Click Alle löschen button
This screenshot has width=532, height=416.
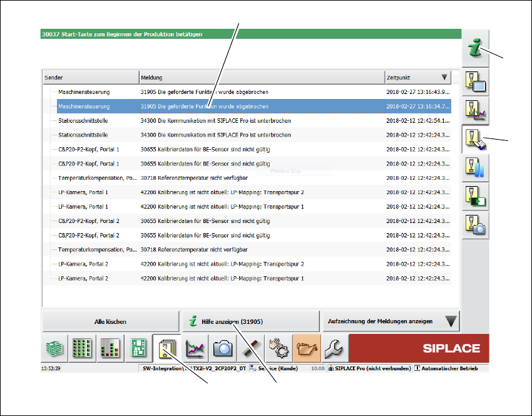click(x=111, y=321)
